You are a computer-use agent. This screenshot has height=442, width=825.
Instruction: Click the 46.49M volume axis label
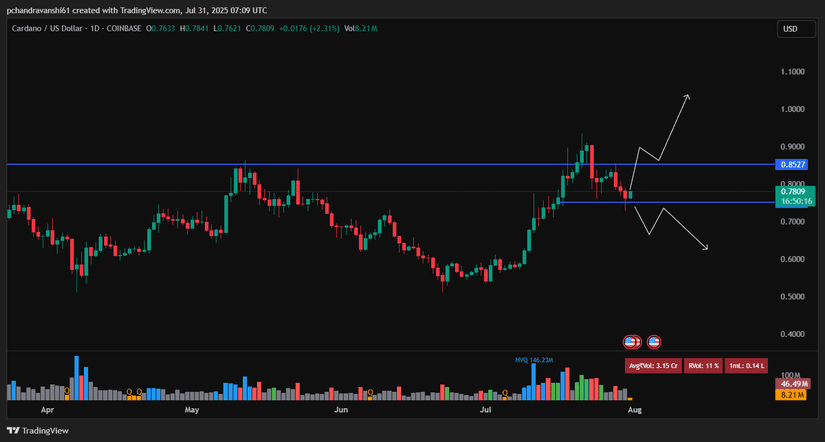[792, 385]
